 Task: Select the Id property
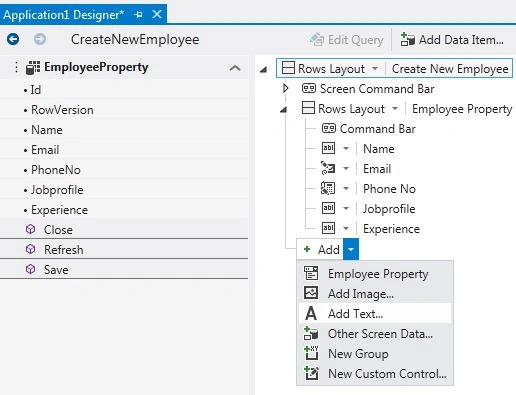pos(36,90)
